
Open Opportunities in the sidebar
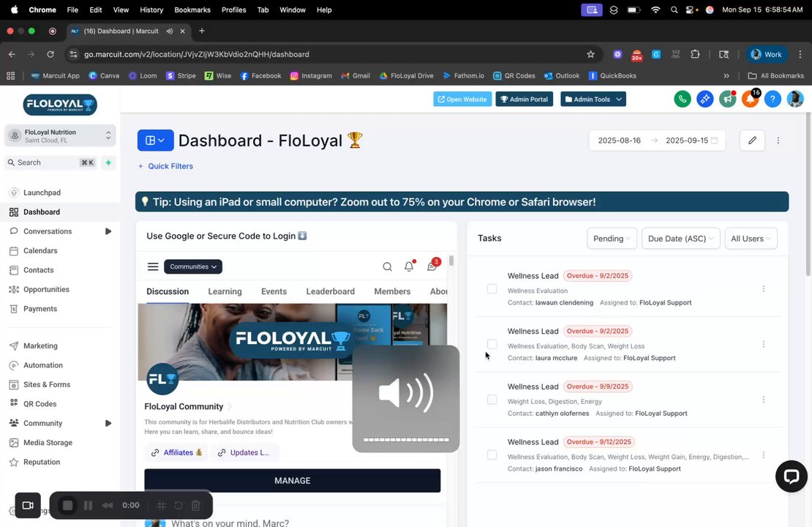click(46, 289)
